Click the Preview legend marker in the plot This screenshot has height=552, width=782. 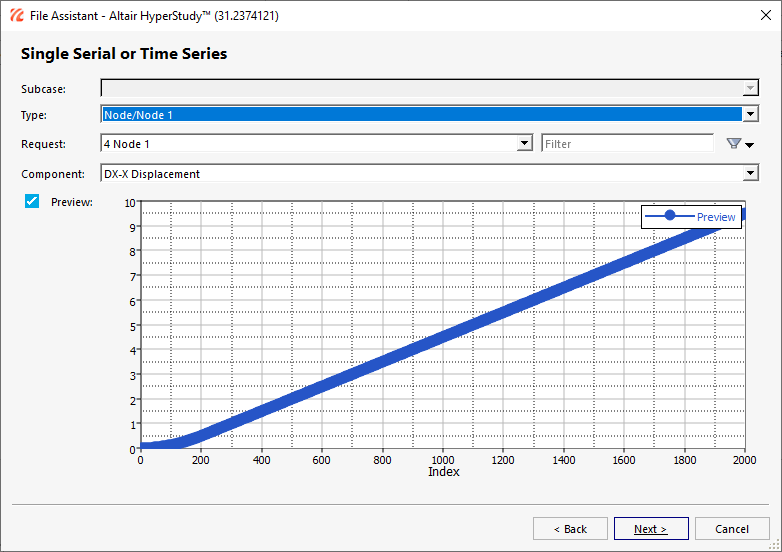point(670,216)
